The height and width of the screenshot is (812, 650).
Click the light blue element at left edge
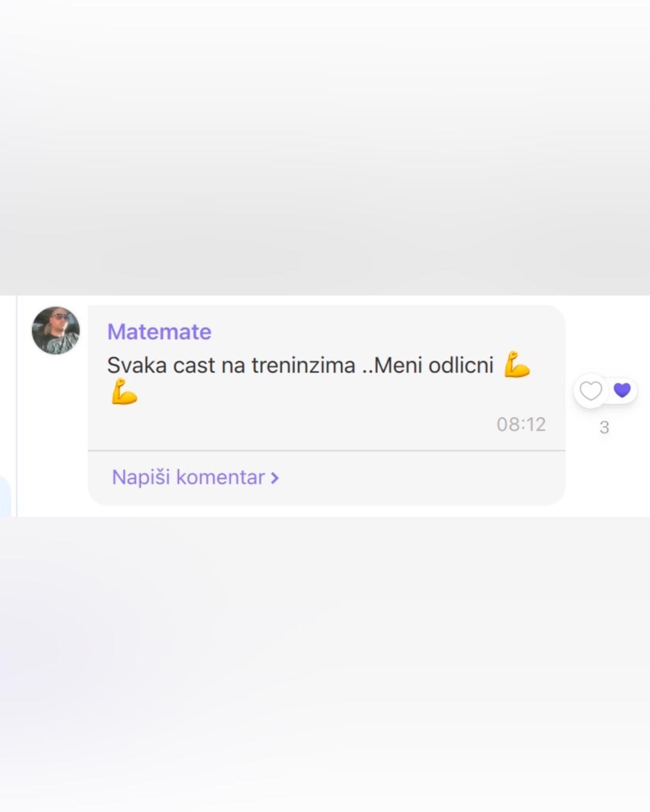click(x=5, y=496)
